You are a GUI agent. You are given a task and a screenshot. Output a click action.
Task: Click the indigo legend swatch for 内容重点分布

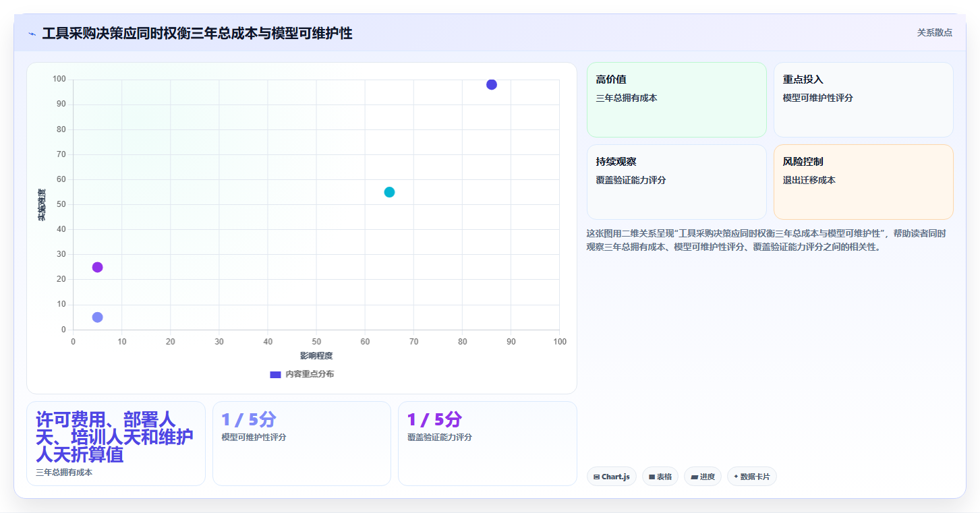pyautogui.click(x=275, y=374)
